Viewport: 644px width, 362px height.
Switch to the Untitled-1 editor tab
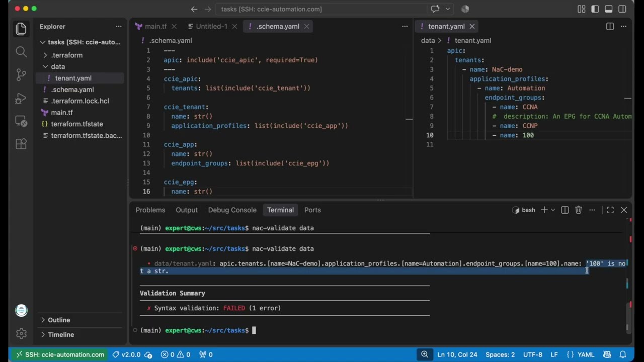pyautogui.click(x=212, y=26)
